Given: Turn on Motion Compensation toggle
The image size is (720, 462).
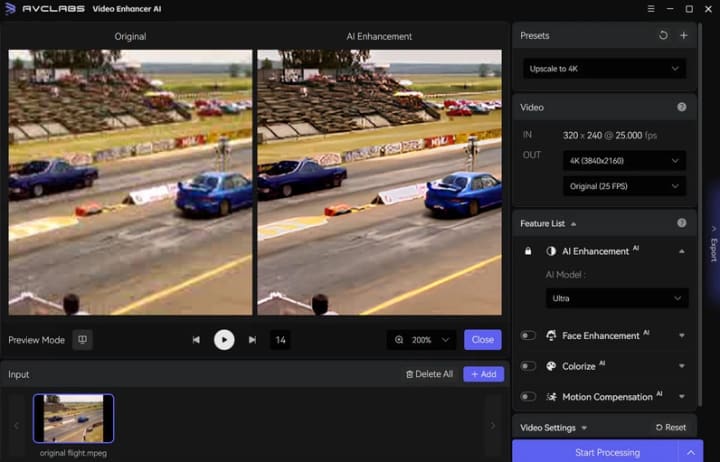Looking at the screenshot, I should click(x=528, y=397).
